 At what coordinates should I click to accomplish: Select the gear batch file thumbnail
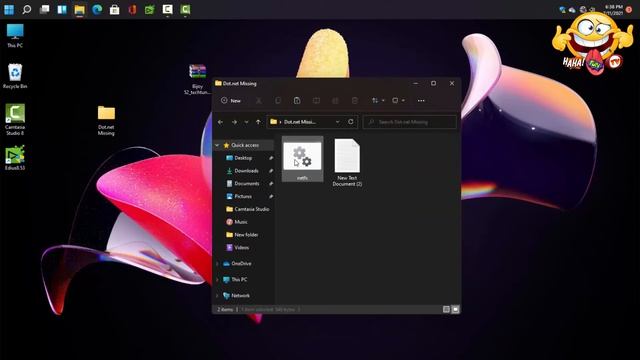(302, 159)
